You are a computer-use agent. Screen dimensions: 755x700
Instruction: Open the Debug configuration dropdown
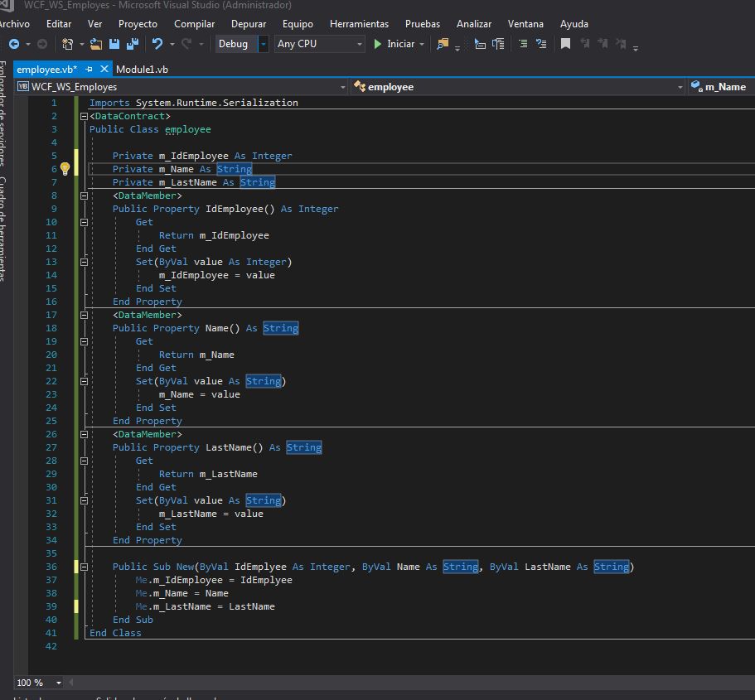pyautogui.click(x=264, y=44)
